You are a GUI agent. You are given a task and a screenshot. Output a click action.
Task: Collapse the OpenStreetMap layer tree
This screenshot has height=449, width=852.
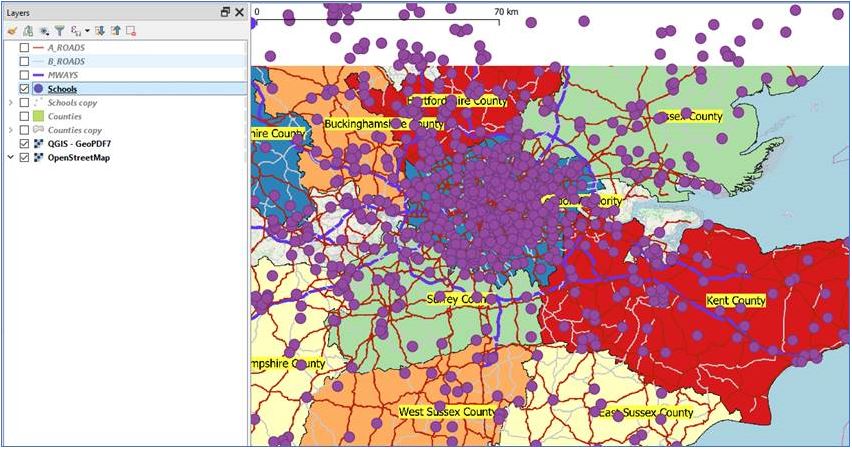click(x=10, y=157)
